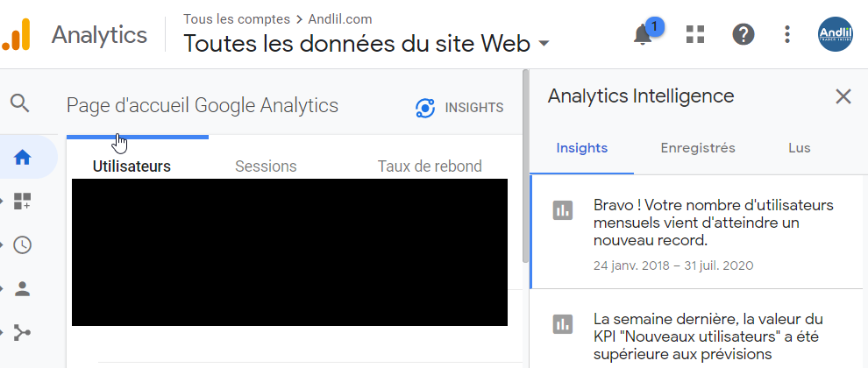The width and height of the screenshot is (868, 368).
Task: Switch to the Enregistrés tab
Action: coord(698,148)
